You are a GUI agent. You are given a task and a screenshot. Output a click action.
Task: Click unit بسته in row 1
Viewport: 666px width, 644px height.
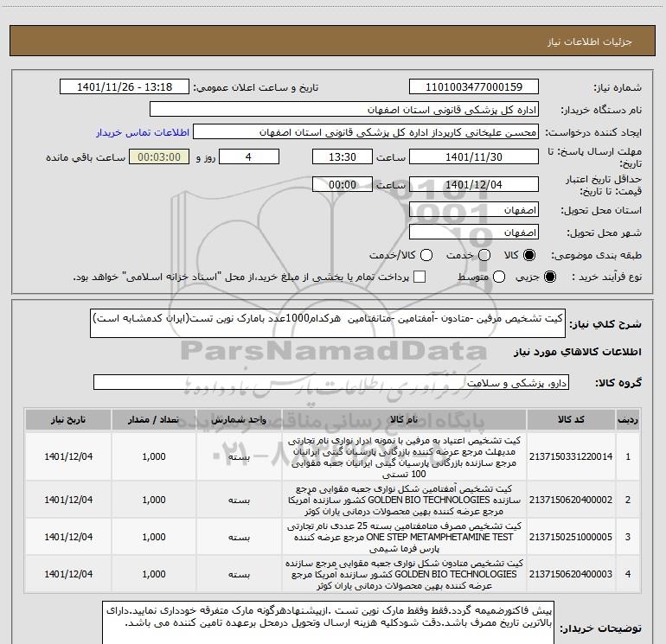[x=239, y=457]
